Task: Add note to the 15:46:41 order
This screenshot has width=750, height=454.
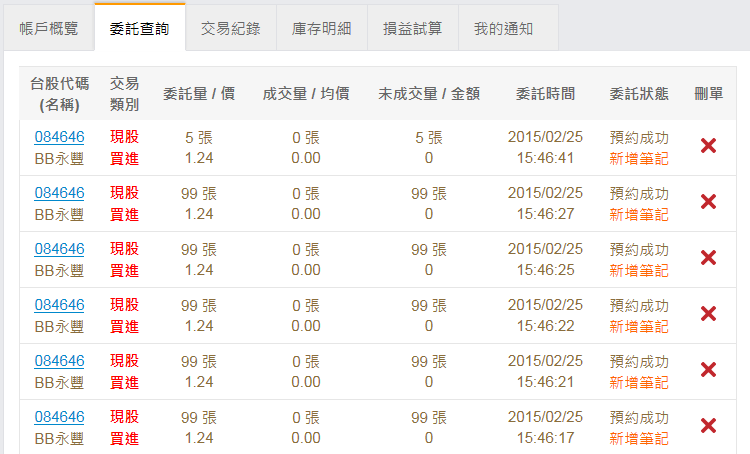Action: pyautogui.click(x=639, y=158)
